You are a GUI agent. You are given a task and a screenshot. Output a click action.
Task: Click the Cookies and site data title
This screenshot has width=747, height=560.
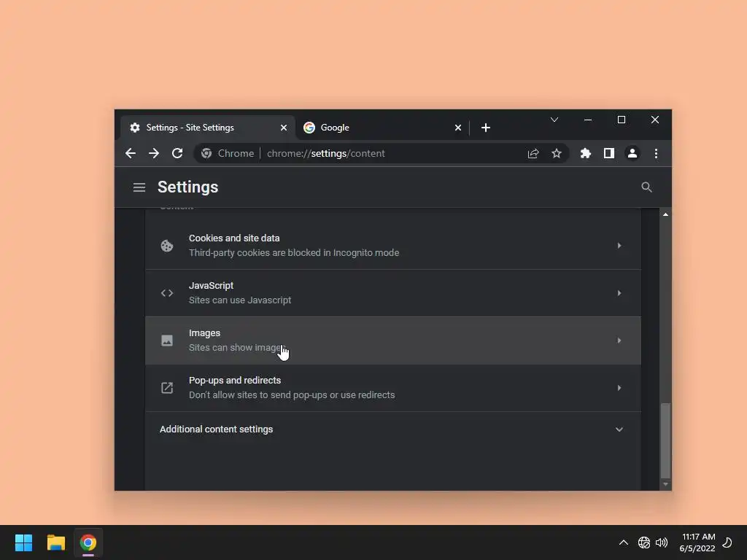(234, 238)
